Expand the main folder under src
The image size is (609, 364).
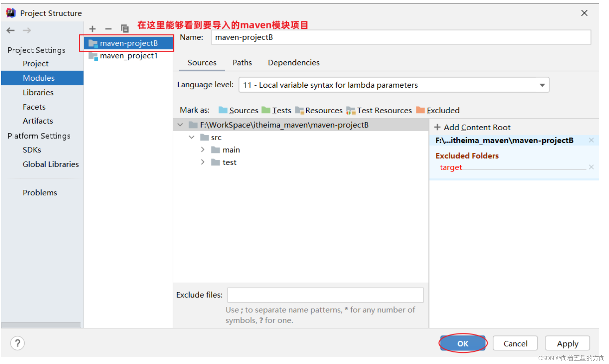point(202,150)
